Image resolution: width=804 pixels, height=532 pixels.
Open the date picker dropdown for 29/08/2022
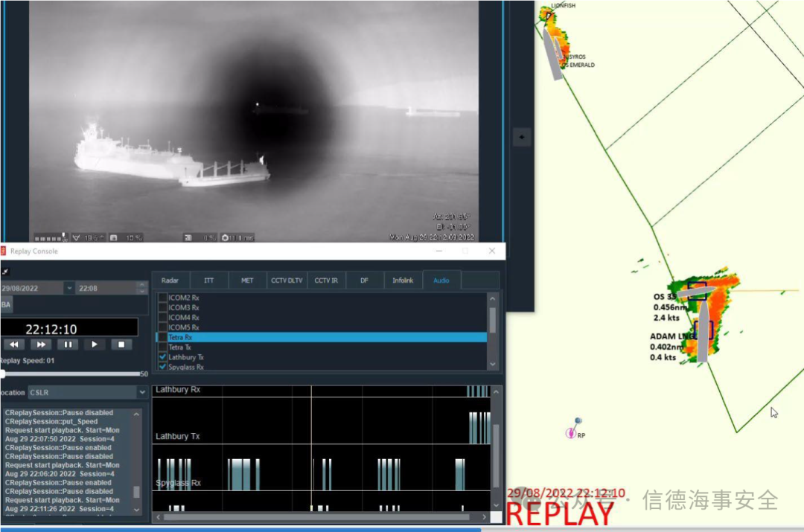68,288
